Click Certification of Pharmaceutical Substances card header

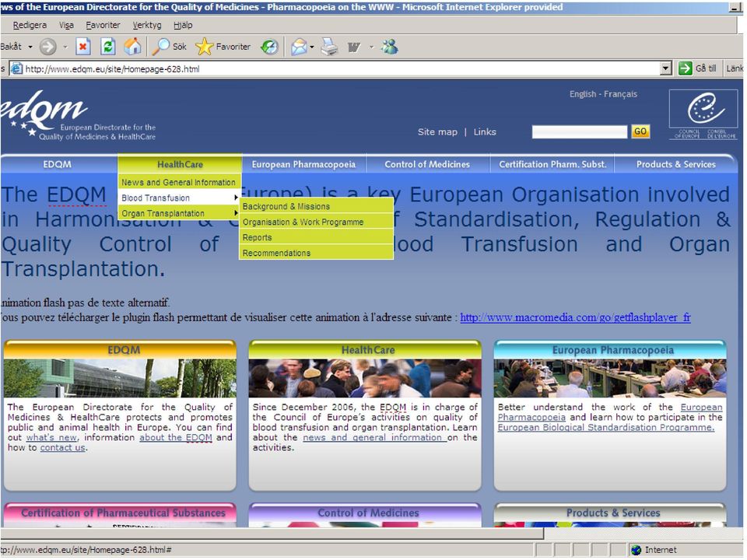coord(120,513)
